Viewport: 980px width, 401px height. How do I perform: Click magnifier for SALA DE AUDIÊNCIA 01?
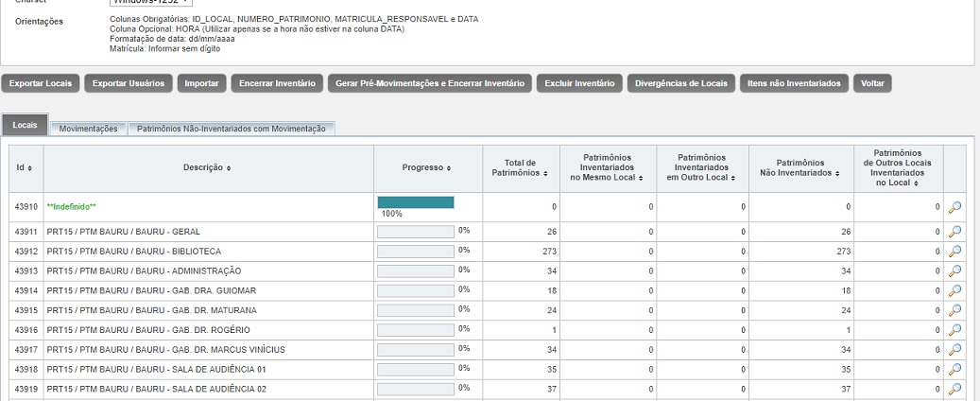(954, 369)
